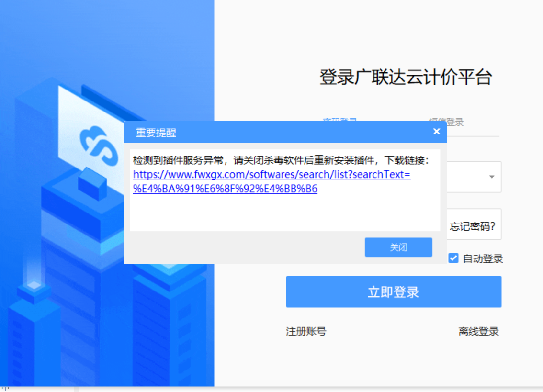
Task: Open the 注册账号 link
Action: point(306,331)
